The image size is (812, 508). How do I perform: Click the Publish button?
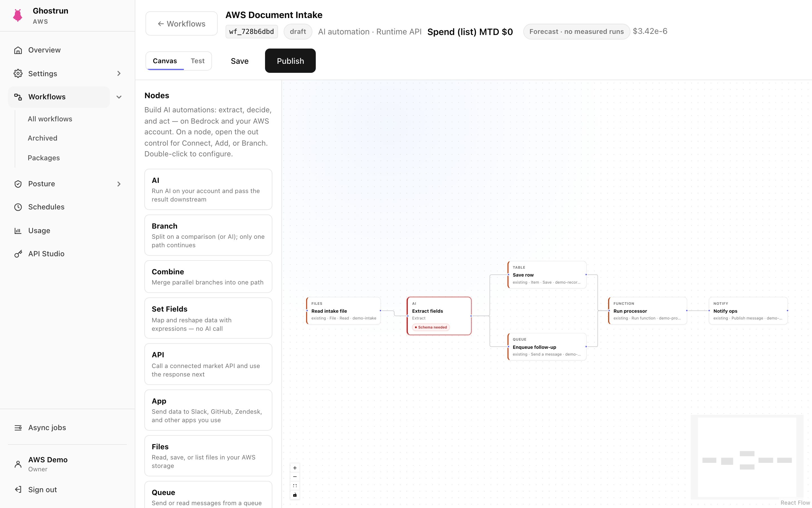(x=290, y=61)
